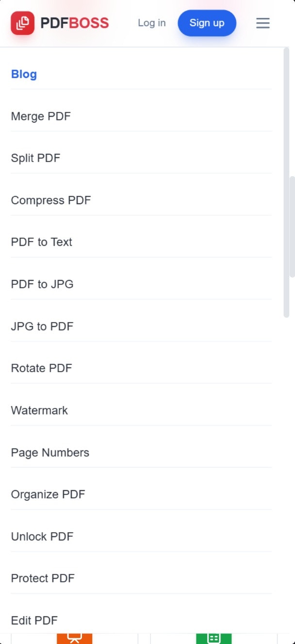Click the Log in link

coord(151,23)
